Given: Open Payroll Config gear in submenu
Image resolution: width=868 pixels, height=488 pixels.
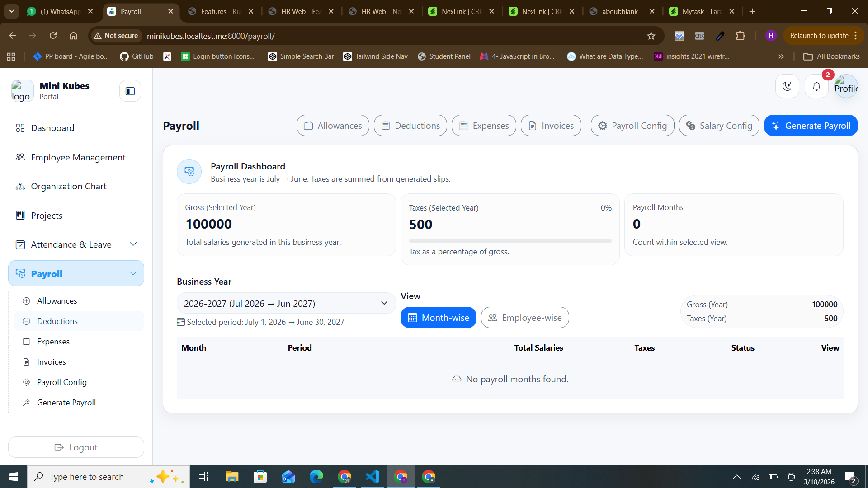Looking at the screenshot, I should (x=27, y=382).
